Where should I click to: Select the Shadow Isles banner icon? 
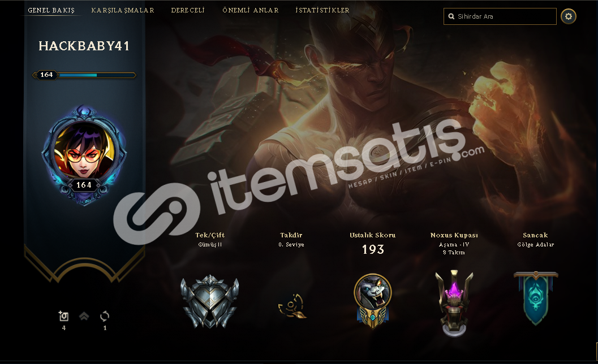tap(536, 298)
